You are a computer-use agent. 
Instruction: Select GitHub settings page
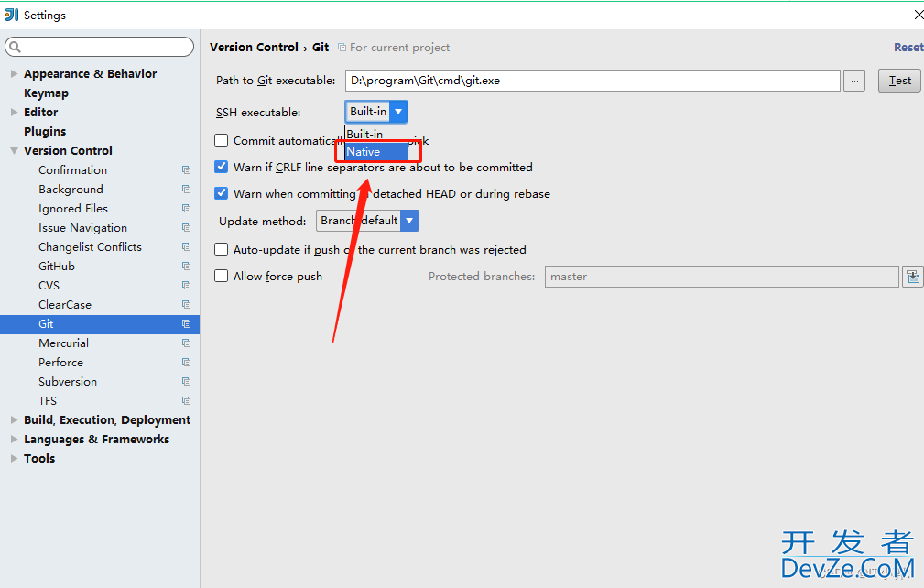coord(57,267)
